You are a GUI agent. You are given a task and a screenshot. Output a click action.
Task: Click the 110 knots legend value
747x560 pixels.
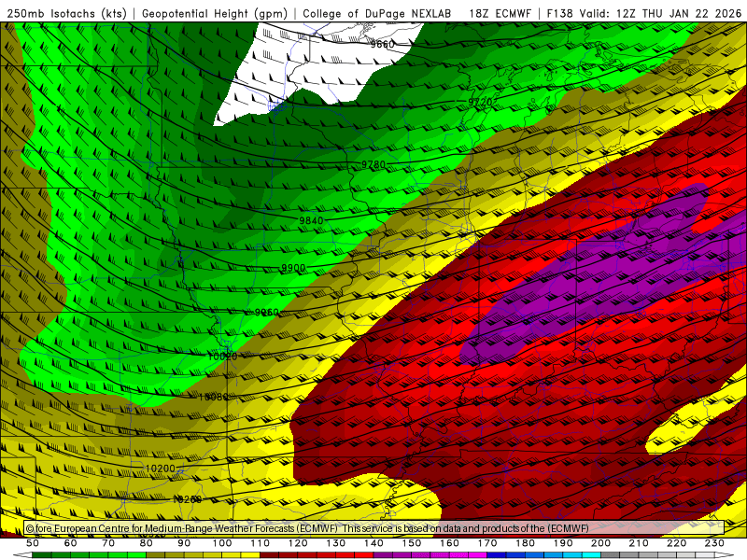click(261, 543)
